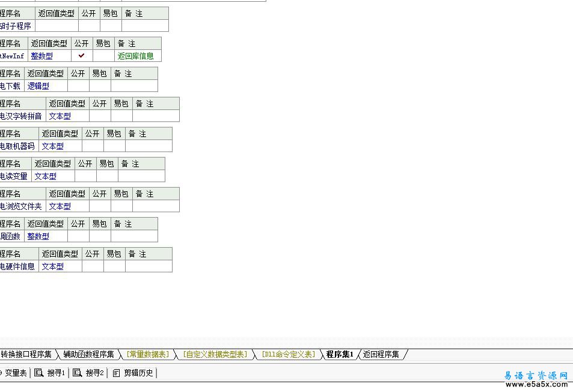Viewport: 573px width, 392px height.
Task: Click 公开 cell of 电汉字转拼音 row
Action: [100, 116]
